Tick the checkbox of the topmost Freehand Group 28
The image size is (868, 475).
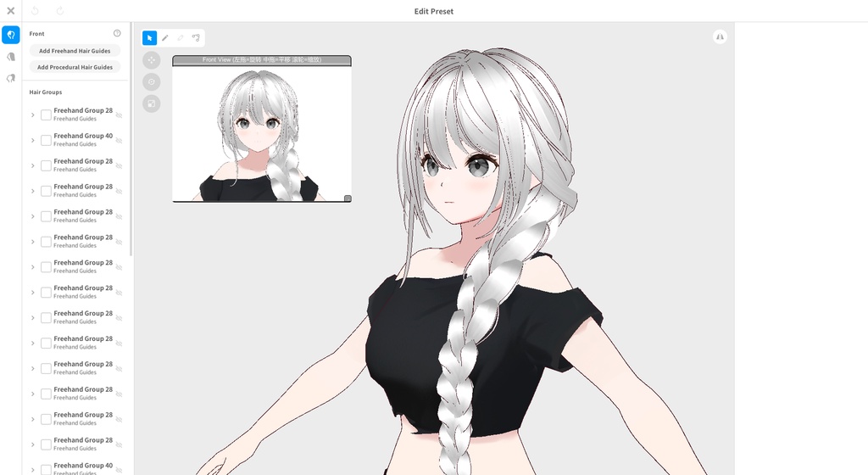click(46, 115)
